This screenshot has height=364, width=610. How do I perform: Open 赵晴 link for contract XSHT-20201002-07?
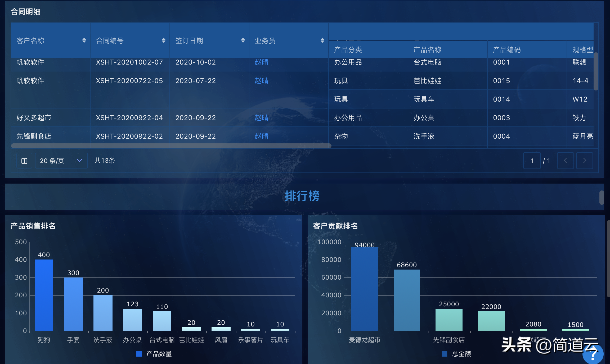261,62
